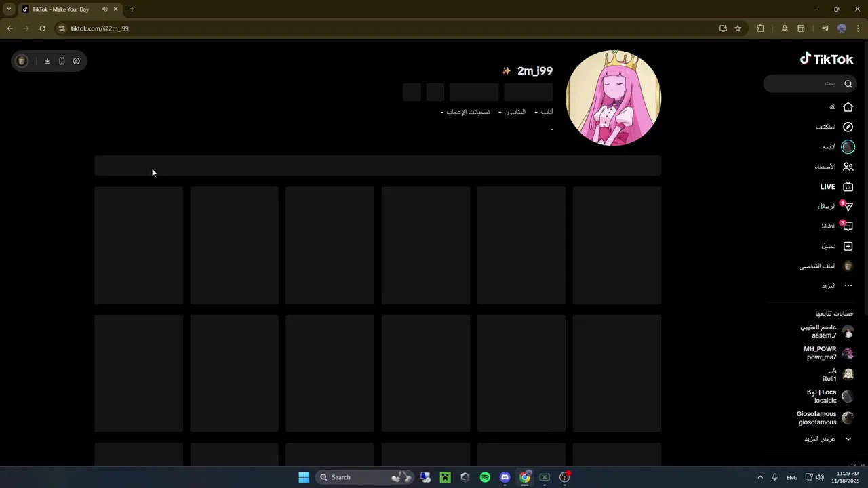Open the Followers (المتابعون) count
Viewport: 868px width, 488px height.
click(512, 112)
